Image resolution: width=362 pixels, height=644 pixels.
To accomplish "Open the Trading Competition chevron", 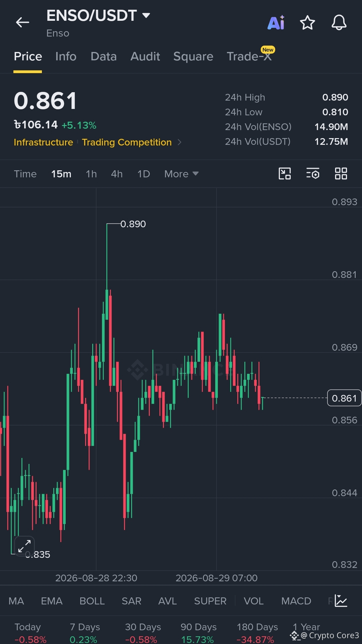I will pos(179,142).
